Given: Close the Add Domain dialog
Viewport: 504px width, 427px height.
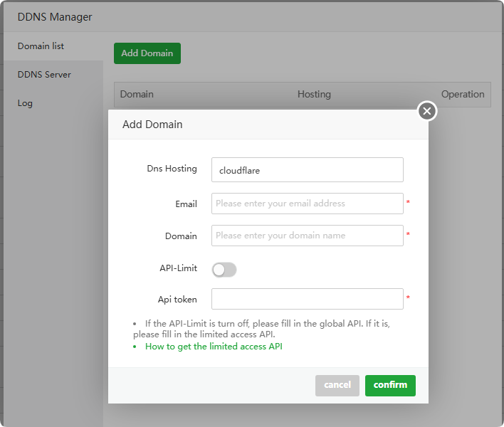Looking at the screenshot, I should (x=426, y=111).
